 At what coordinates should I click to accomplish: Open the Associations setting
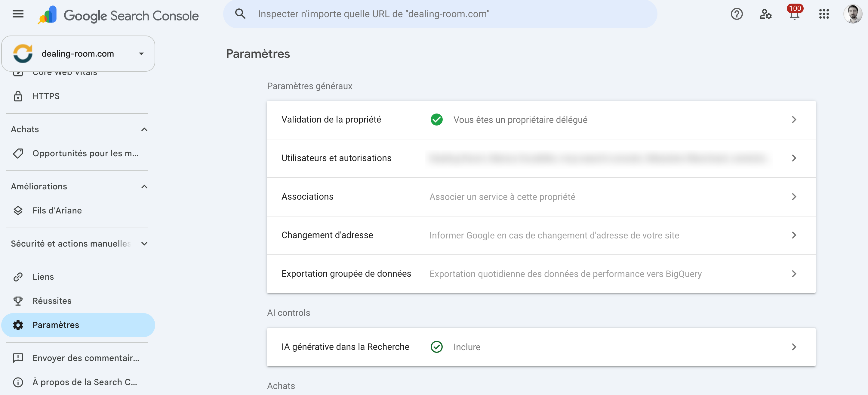pos(541,197)
